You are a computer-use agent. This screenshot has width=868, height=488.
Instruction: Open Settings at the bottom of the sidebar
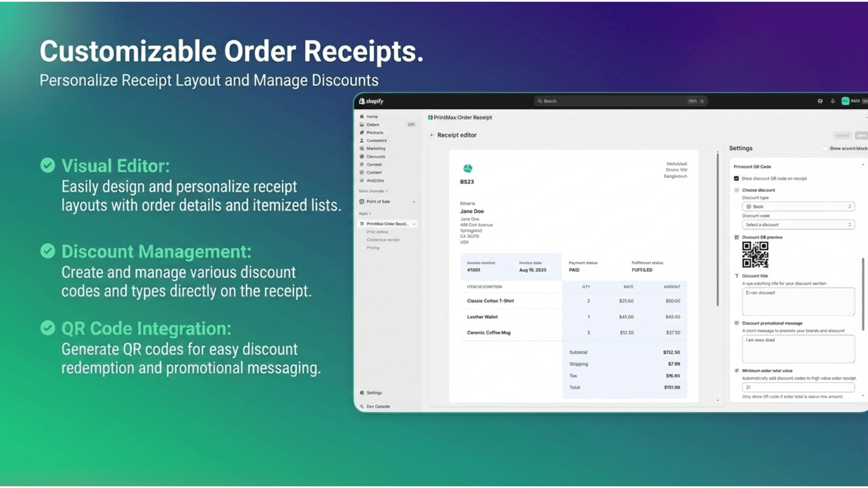pyautogui.click(x=362, y=392)
